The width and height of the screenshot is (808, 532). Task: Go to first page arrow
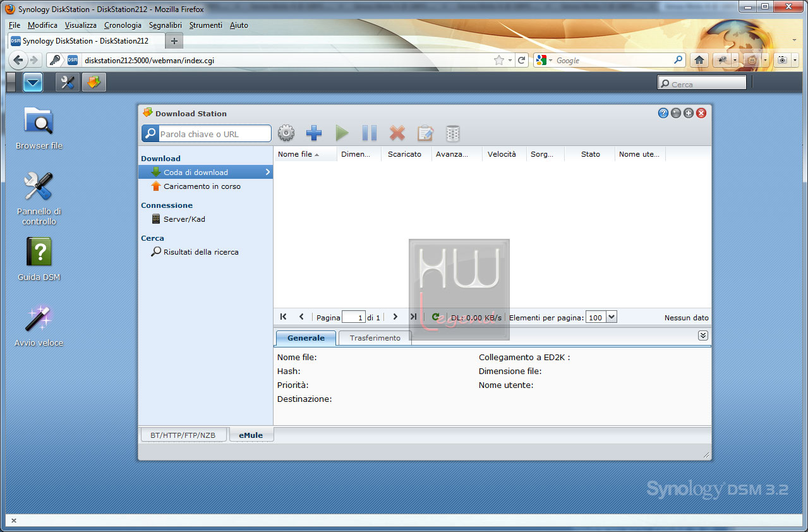(x=283, y=317)
